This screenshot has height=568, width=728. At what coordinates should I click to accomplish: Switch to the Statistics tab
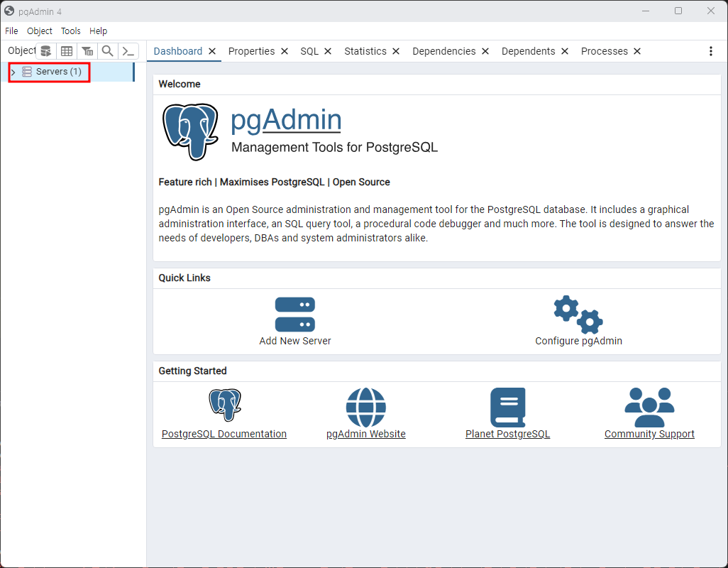365,51
